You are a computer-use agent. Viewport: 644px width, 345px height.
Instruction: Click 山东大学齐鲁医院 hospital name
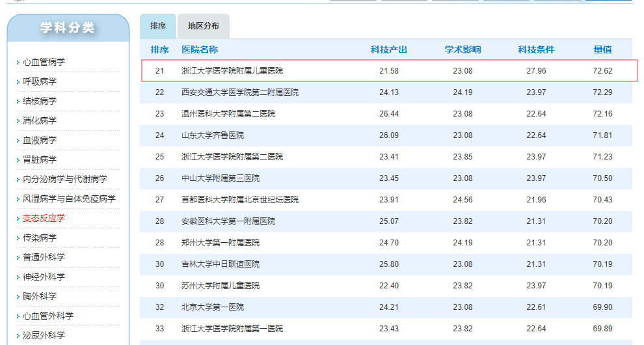pyautogui.click(x=213, y=135)
